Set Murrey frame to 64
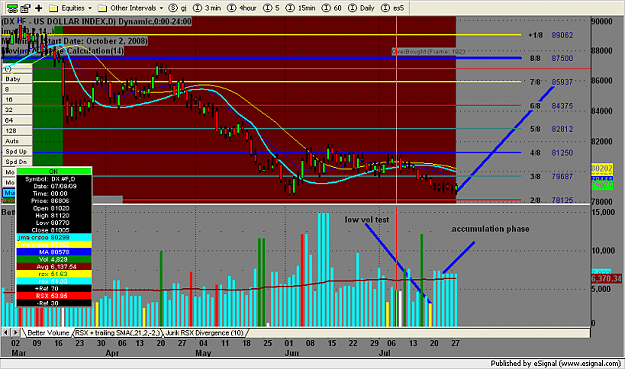Image resolution: width=625 pixels, height=369 pixels. click(18, 120)
